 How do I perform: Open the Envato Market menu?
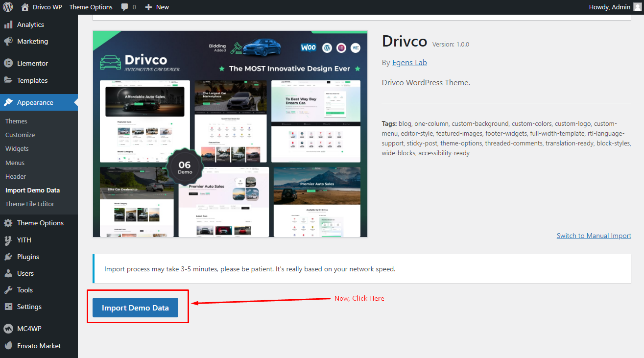click(39, 346)
